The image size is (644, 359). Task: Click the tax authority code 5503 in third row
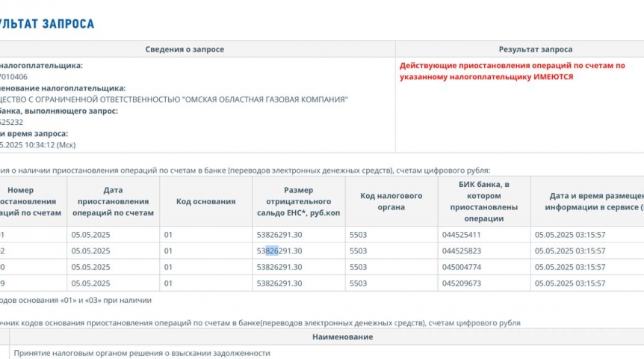(x=358, y=267)
